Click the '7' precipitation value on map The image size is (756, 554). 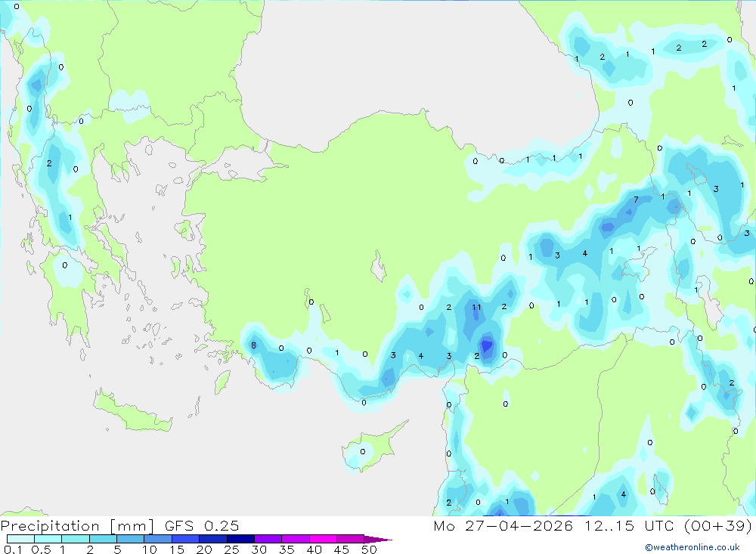coord(636,199)
